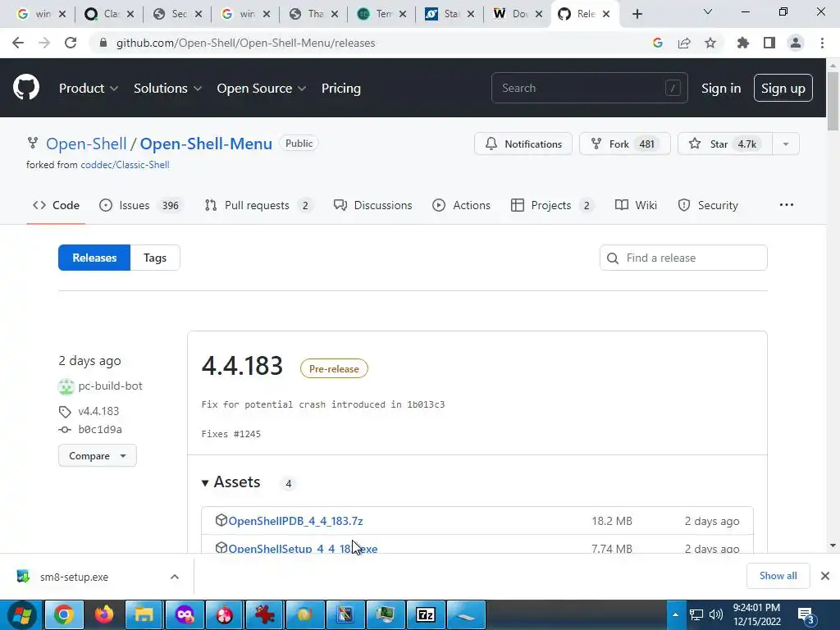Open Chrome profile avatar icon
The height and width of the screenshot is (630, 840).
[796, 43]
